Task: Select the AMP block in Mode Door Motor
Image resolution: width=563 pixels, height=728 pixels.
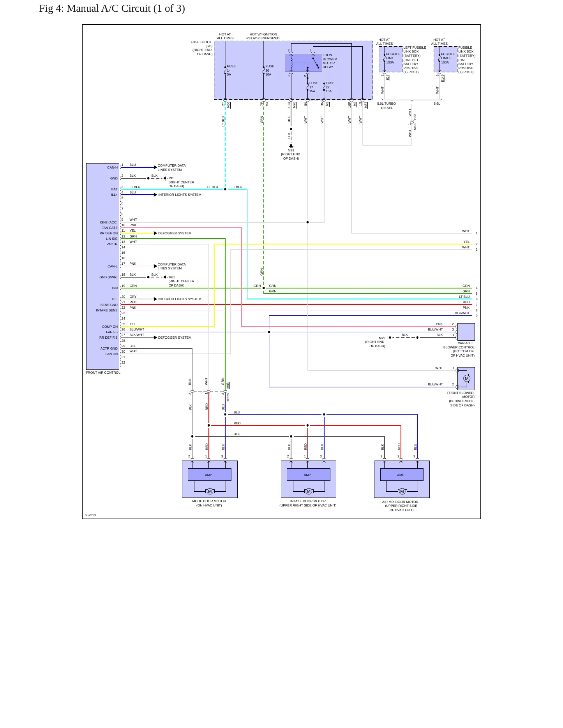Action: point(210,475)
